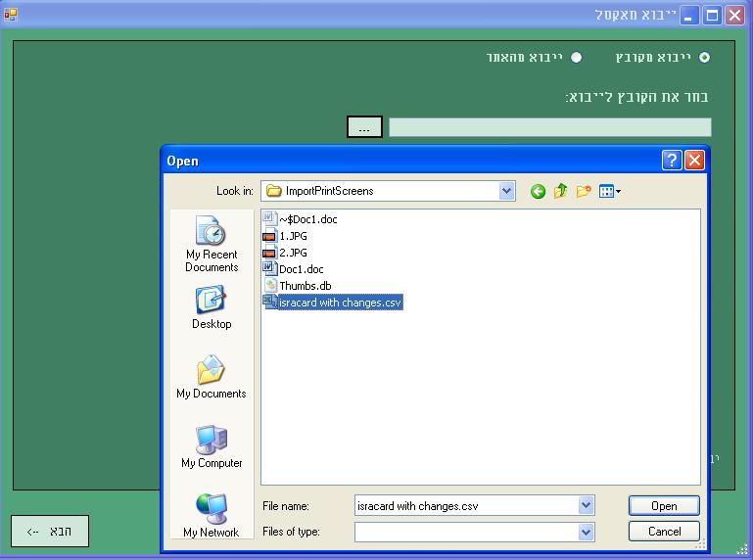Screen dimensions: 753x560
Task: Click the Cancel button
Action: click(x=664, y=532)
